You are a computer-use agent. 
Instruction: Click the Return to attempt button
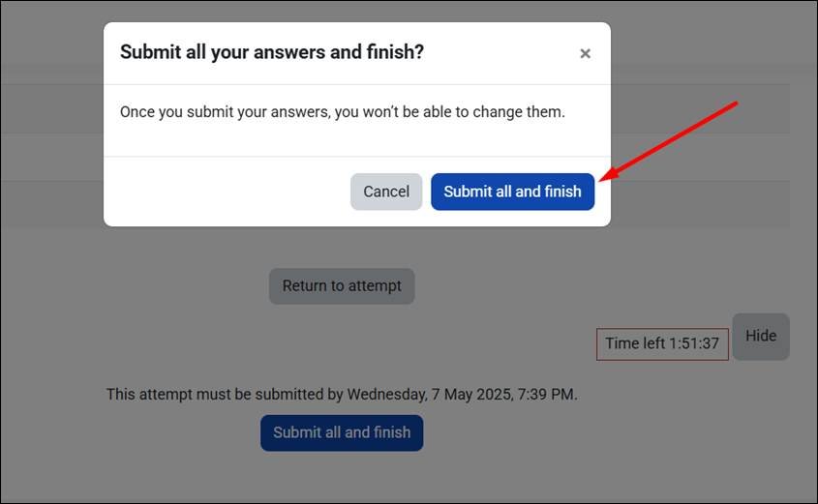coord(342,286)
